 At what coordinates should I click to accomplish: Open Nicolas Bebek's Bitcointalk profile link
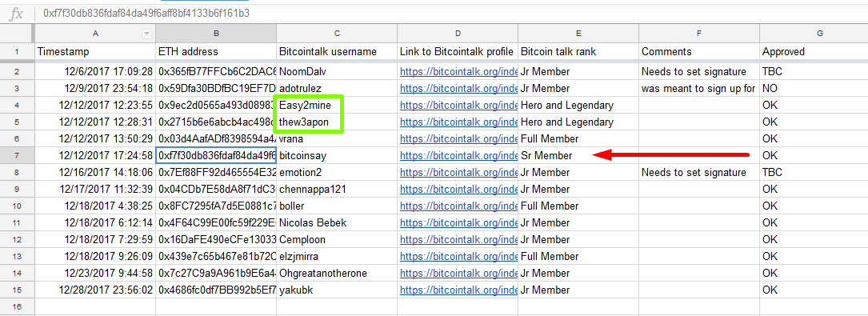[x=458, y=223]
